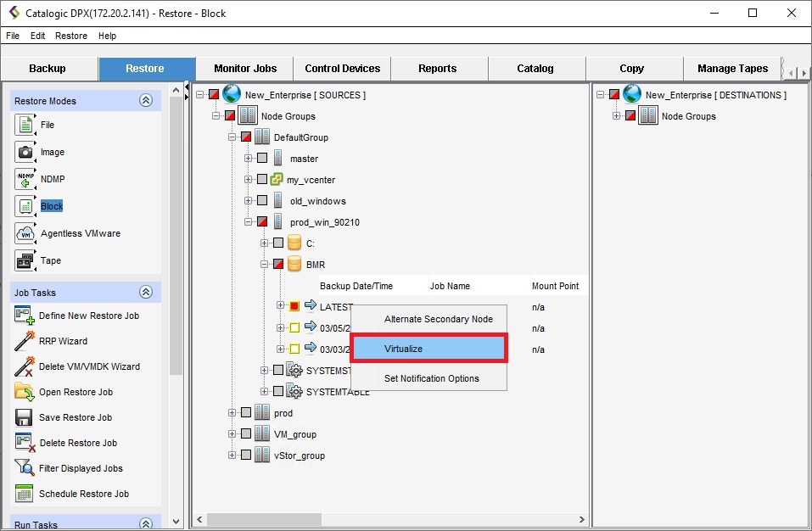This screenshot has width=812, height=531.
Task: Choose the NDMP restore mode icon
Action: coord(25,179)
